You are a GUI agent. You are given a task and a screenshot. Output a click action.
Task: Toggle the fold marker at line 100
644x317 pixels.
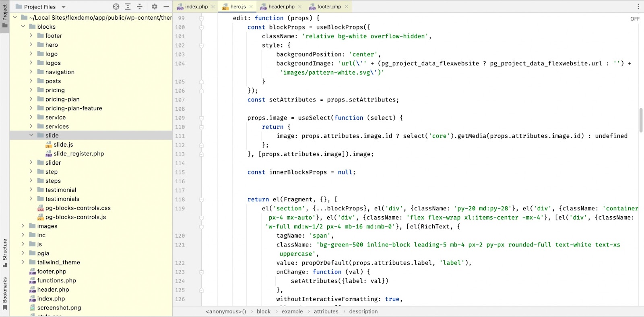(x=201, y=27)
